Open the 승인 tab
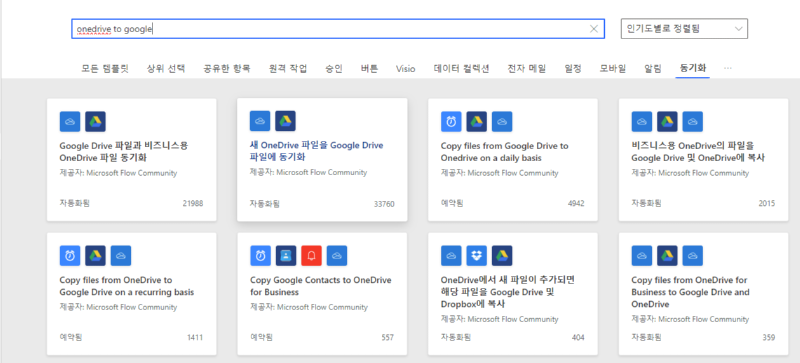Screen dimensions: 800x363 334,68
